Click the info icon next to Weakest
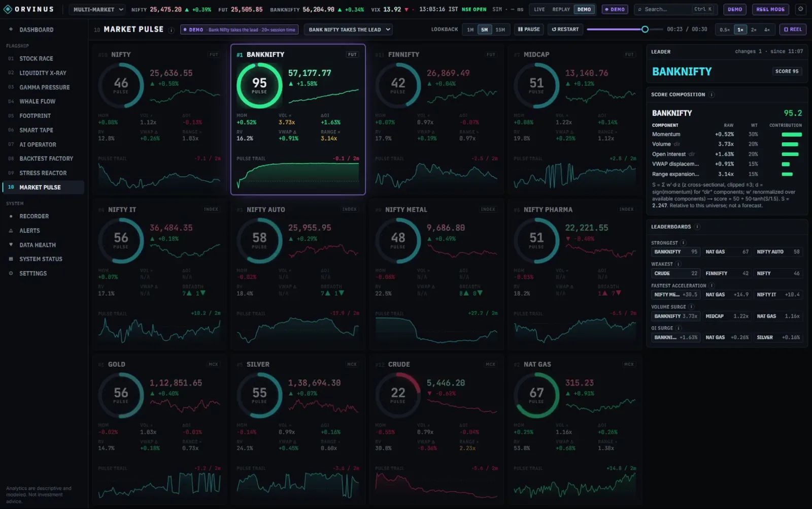The image size is (812, 509). (x=678, y=264)
